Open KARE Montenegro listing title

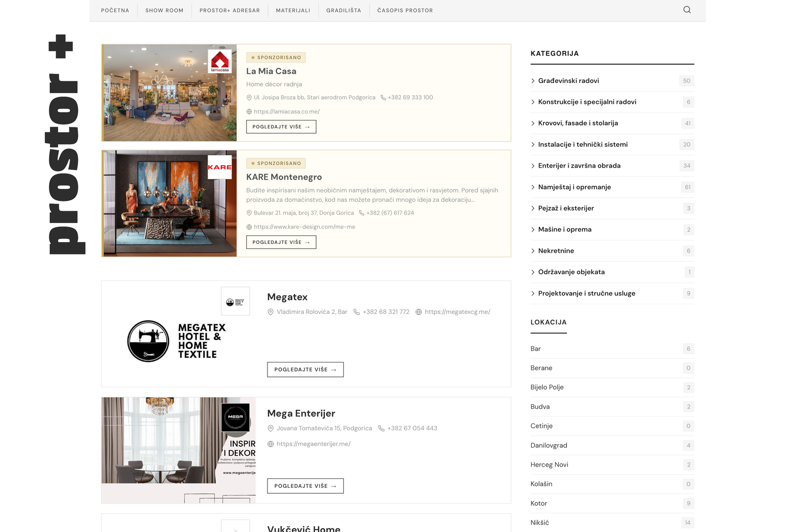coord(284,177)
